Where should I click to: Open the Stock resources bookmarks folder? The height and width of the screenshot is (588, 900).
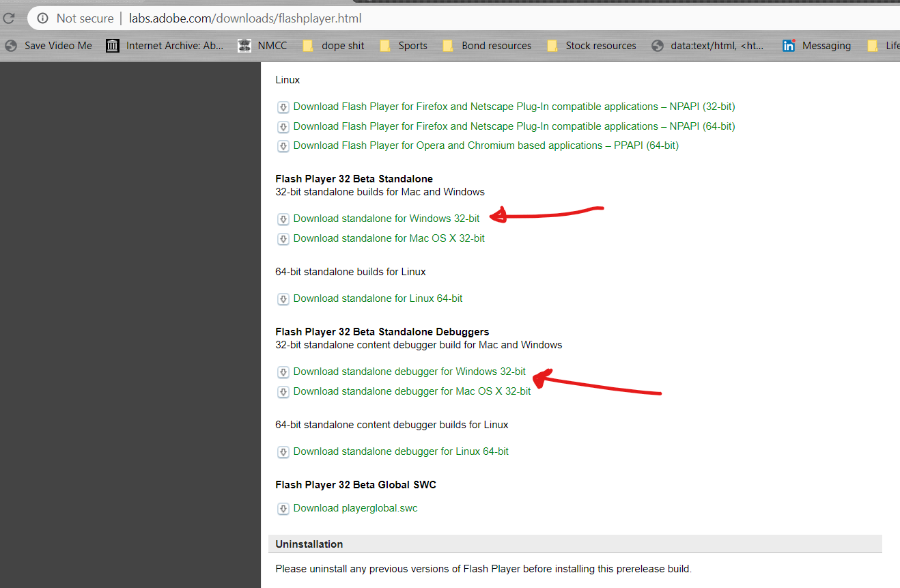[591, 46]
